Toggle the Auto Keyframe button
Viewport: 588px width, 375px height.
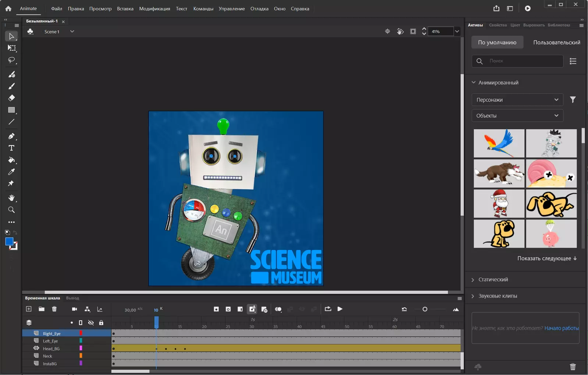point(252,309)
